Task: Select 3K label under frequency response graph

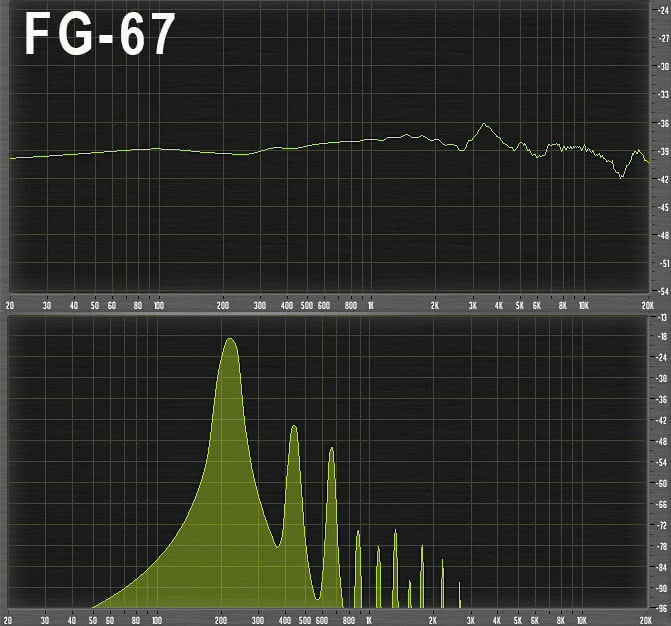Action: [x=472, y=306]
